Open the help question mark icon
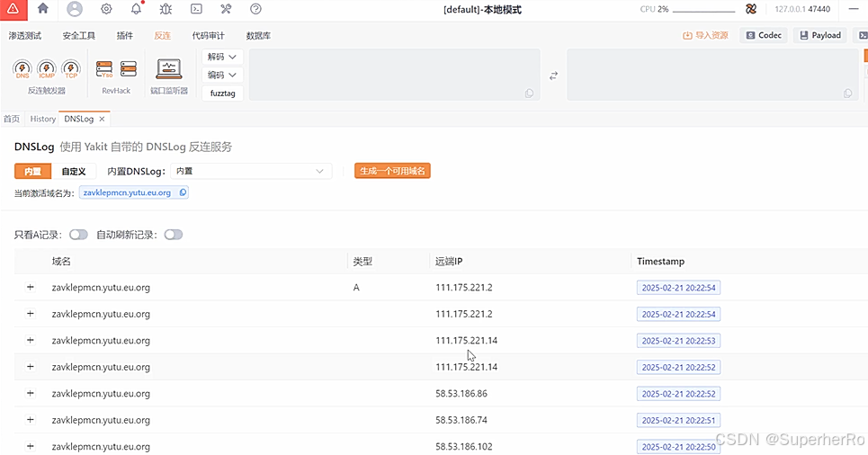Screen dimensions: 868x455 tap(255, 9)
